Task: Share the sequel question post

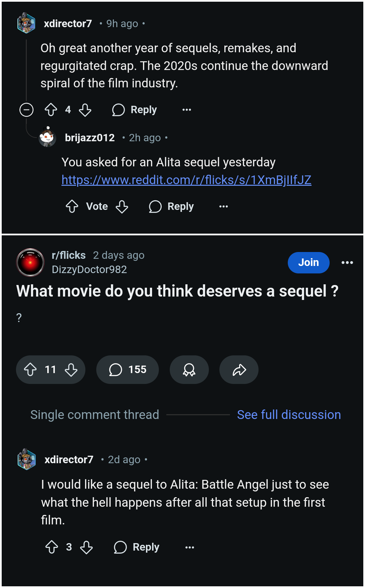Action: pos(239,370)
